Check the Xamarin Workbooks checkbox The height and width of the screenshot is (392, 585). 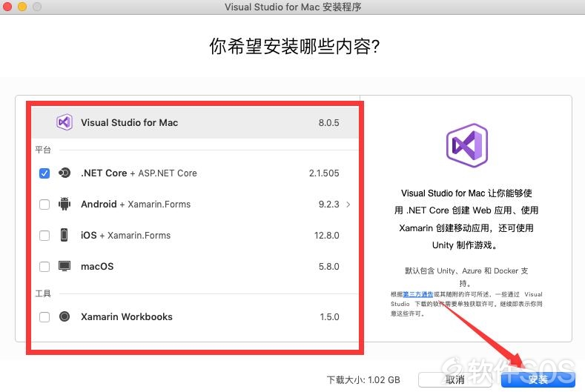pos(44,316)
